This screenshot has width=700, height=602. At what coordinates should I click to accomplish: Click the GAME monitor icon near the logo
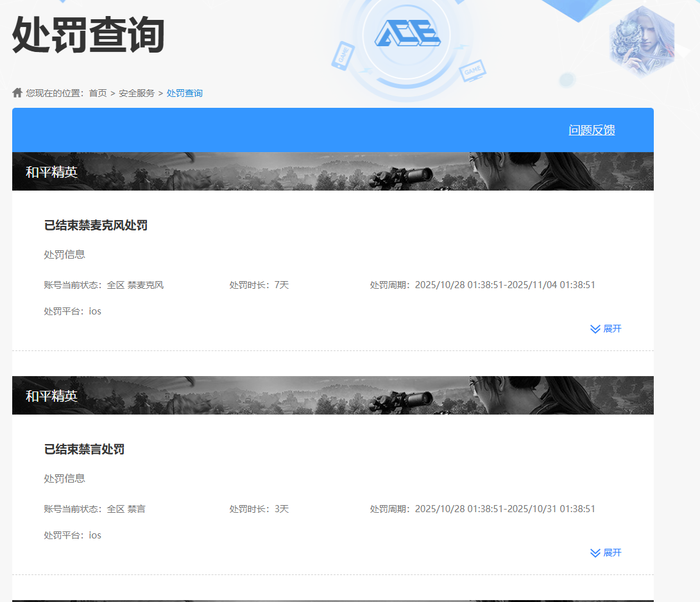472,69
